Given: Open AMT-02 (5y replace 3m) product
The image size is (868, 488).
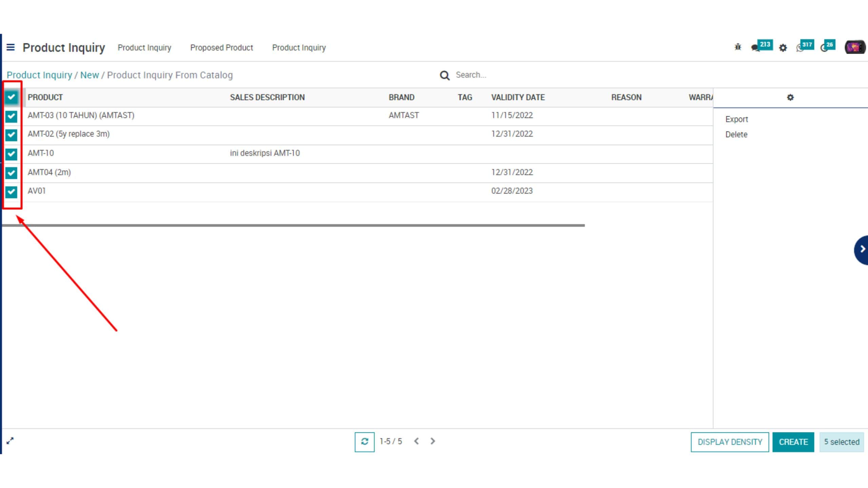Looking at the screenshot, I should tap(68, 134).
